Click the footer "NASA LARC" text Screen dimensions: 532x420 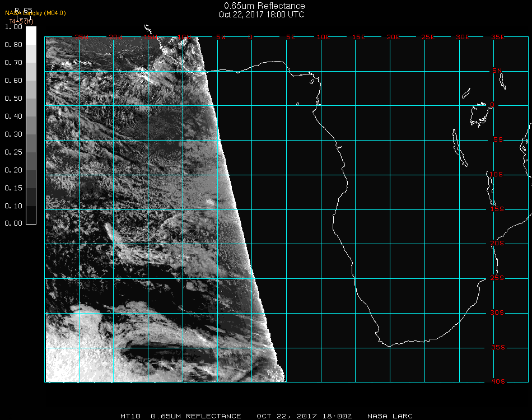[390, 416]
